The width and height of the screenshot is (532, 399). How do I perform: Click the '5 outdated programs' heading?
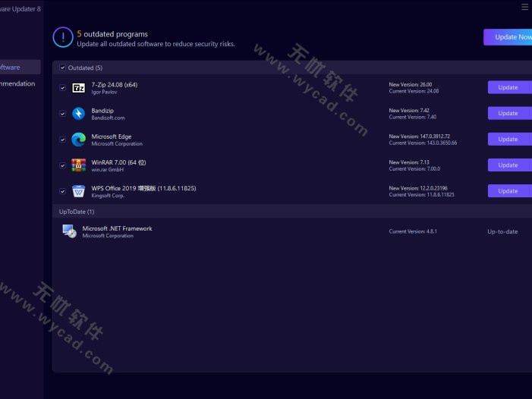tap(112, 34)
